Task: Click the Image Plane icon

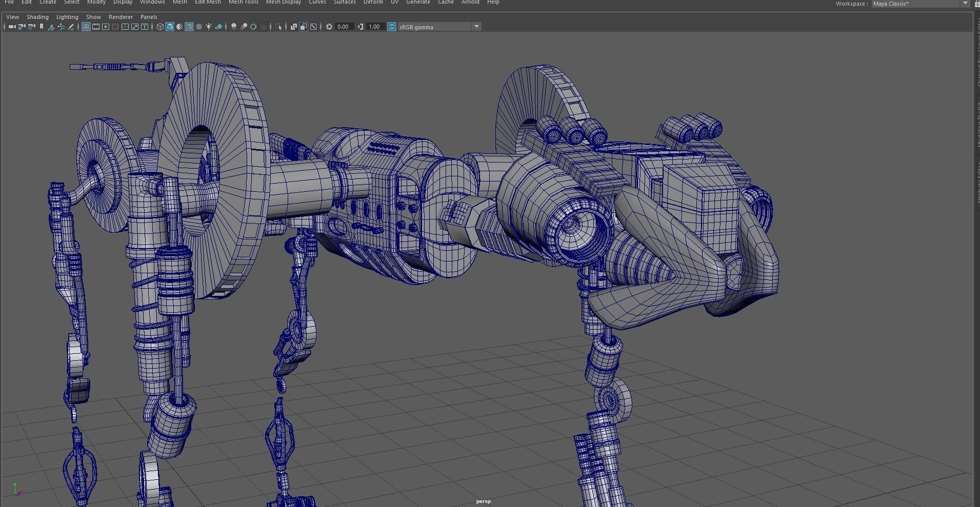Action: coord(51,27)
